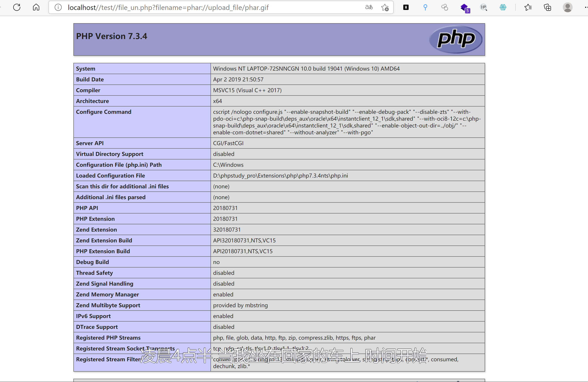Viewport: 588px width, 382px height.
Task: Open the user profile menu
Action: pyautogui.click(x=568, y=7)
